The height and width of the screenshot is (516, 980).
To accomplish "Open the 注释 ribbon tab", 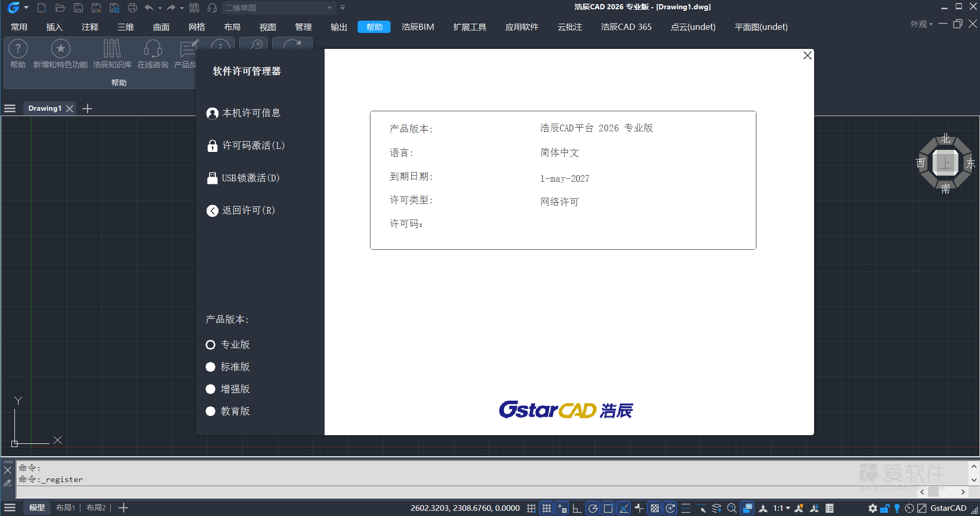I will tap(90, 27).
